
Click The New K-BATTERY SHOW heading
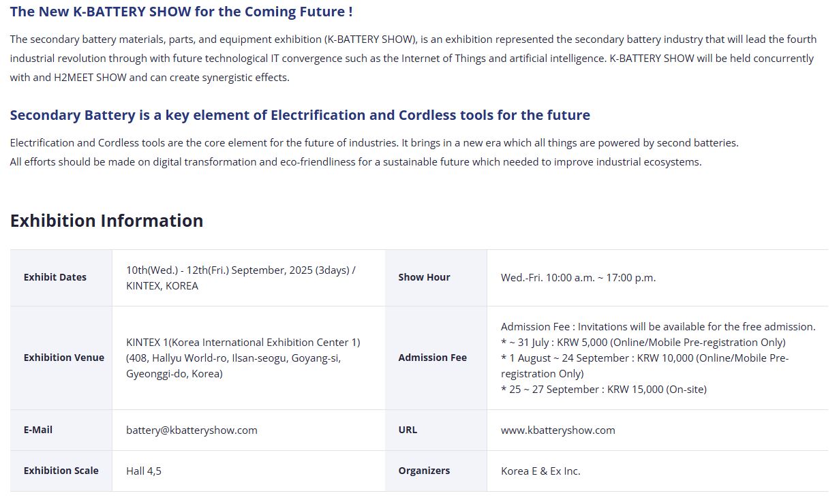181,12
